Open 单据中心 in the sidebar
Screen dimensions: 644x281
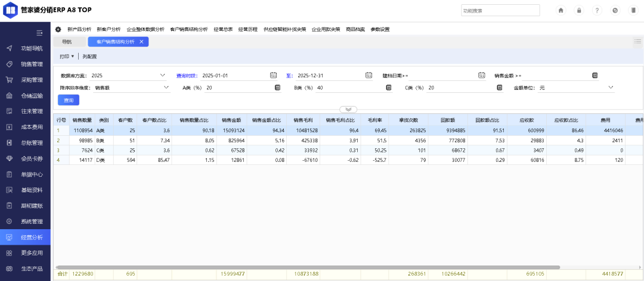[x=25, y=174]
